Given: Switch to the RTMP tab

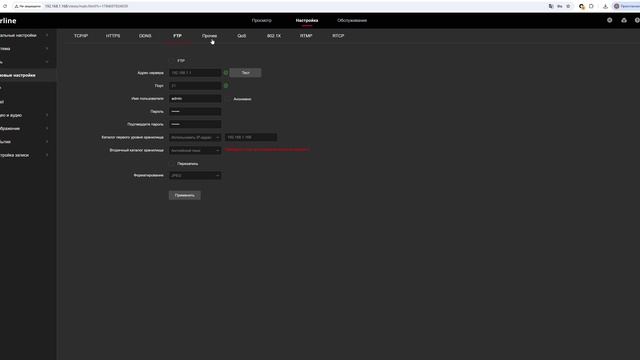Looking at the screenshot, I should (306, 36).
